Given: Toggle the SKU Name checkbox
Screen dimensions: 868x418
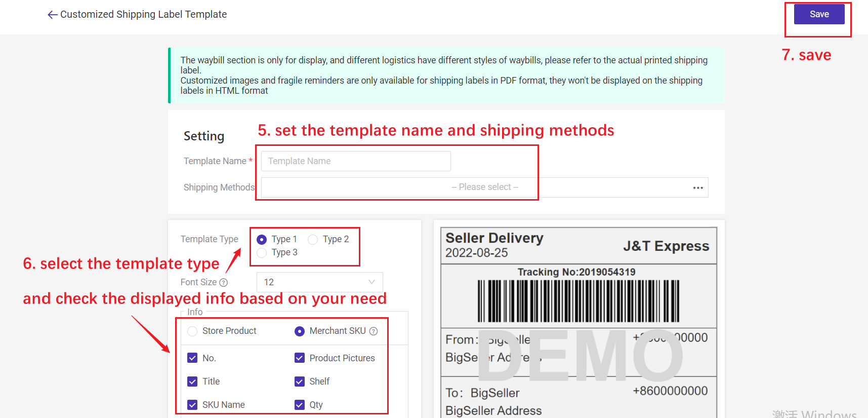Looking at the screenshot, I should tap(192, 405).
